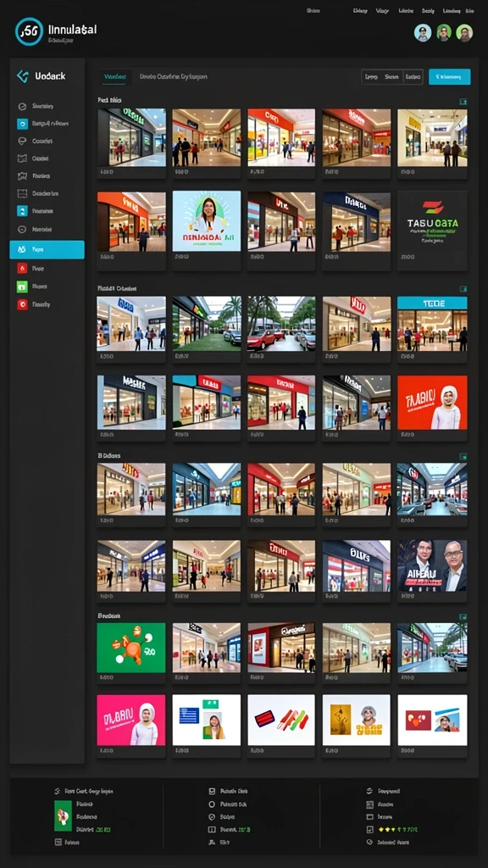Switch to the underlined teal first tab
Viewport: 488px width, 868px height.
(x=115, y=77)
